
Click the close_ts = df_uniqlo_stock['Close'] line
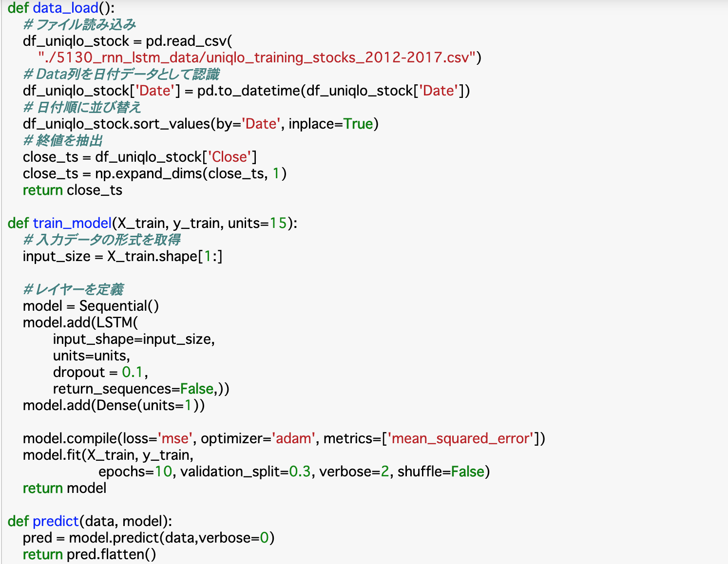point(140,157)
